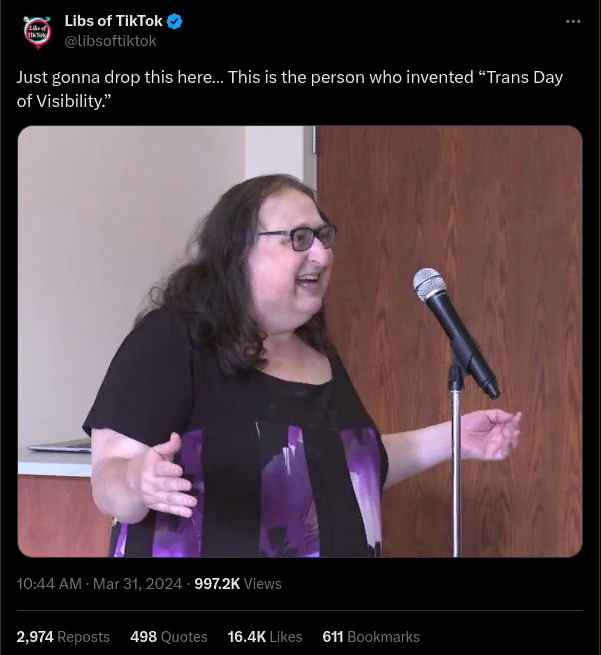Open the @libsoftiktok handle link

coord(110,41)
